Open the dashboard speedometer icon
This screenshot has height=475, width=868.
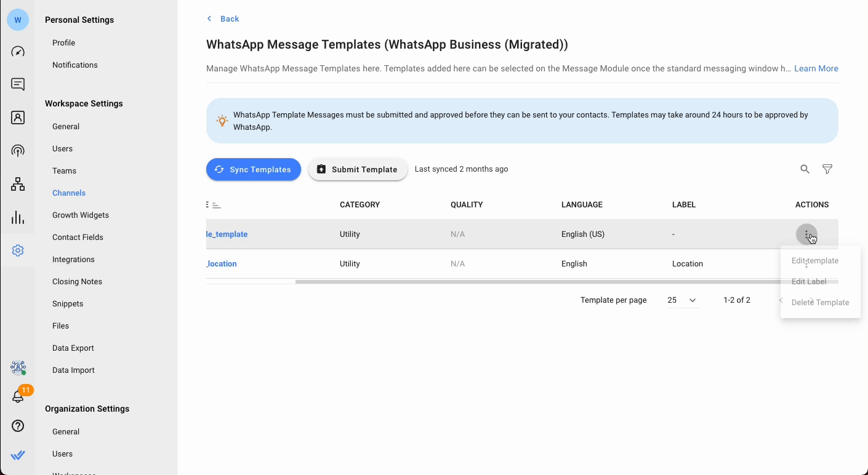pyautogui.click(x=18, y=52)
